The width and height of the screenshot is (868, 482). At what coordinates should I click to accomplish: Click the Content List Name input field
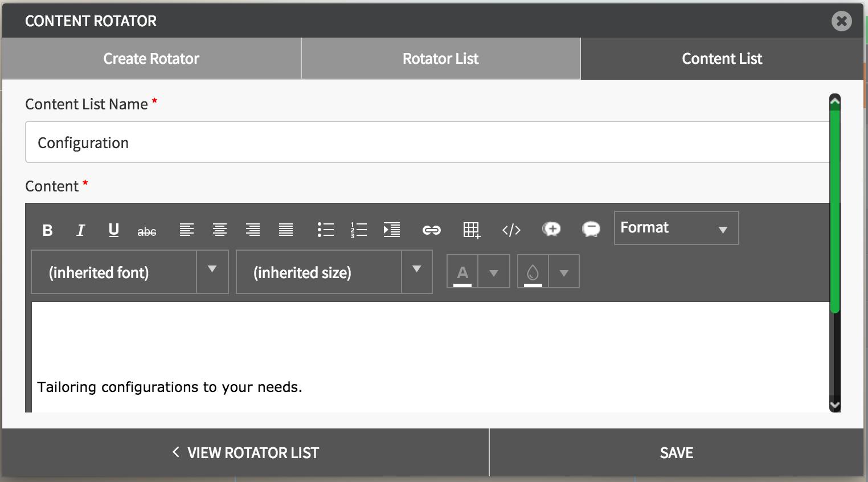(x=427, y=142)
